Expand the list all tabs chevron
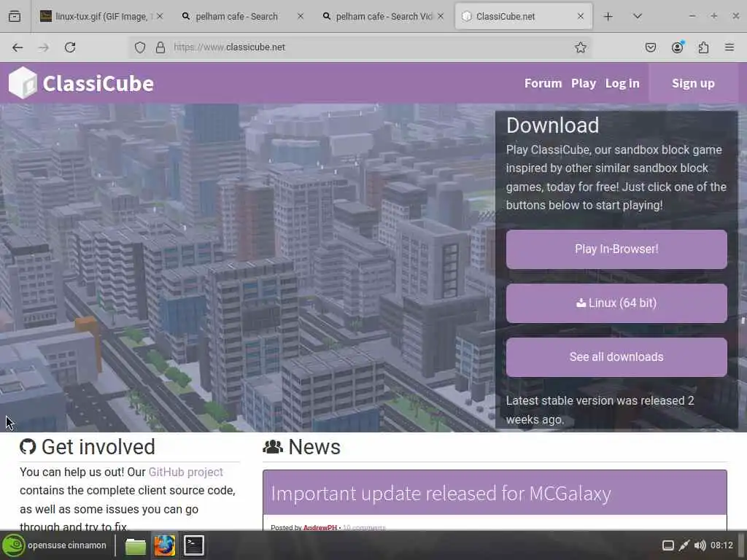 point(638,16)
